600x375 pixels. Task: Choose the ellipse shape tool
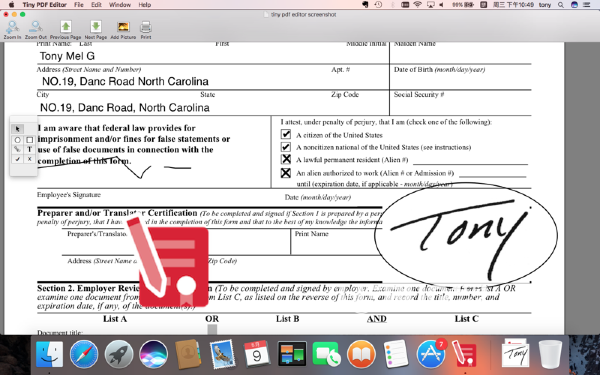coord(17,140)
